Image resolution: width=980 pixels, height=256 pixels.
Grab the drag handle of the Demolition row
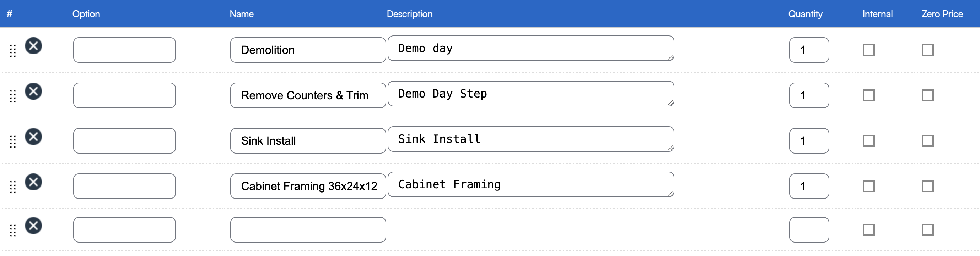12,50
